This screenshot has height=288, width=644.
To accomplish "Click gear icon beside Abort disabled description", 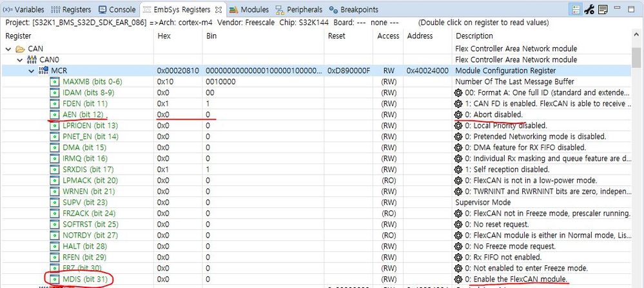I will pyautogui.click(x=459, y=114).
